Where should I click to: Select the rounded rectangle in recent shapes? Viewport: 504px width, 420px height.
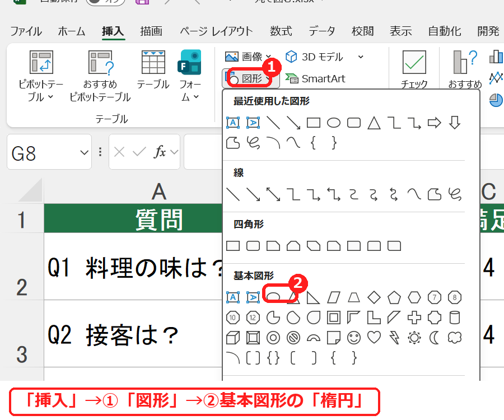click(x=354, y=123)
